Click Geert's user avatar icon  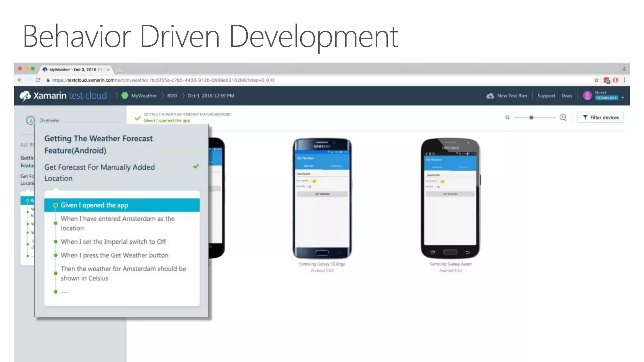pyautogui.click(x=587, y=96)
